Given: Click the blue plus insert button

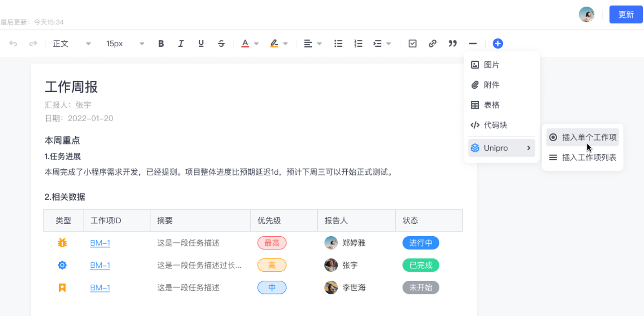Looking at the screenshot, I should click(498, 44).
